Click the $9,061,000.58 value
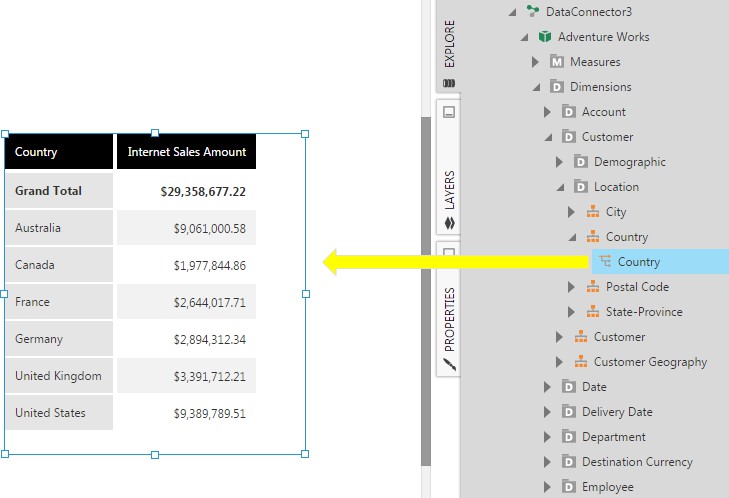This screenshot has width=729, height=498. pyautogui.click(x=210, y=228)
